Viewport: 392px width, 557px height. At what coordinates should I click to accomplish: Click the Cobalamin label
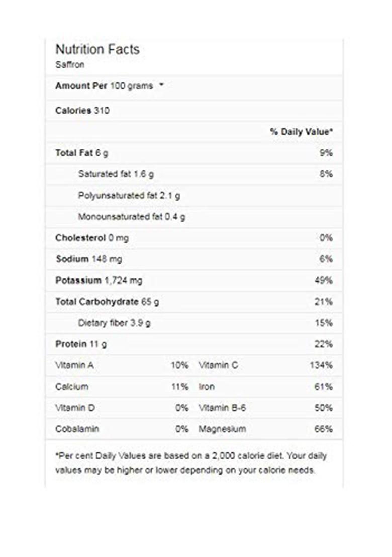[77, 429]
